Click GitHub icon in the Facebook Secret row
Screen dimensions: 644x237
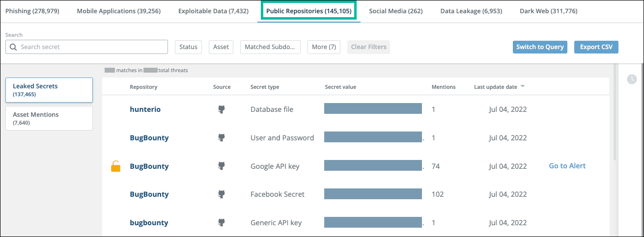pyautogui.click(x=222, y=194)
